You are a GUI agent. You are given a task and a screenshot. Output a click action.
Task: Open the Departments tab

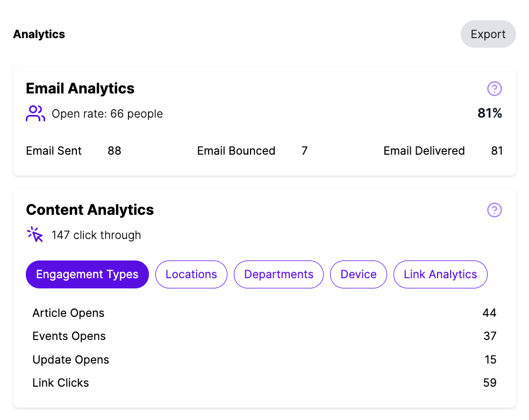[x=278, y=274]
